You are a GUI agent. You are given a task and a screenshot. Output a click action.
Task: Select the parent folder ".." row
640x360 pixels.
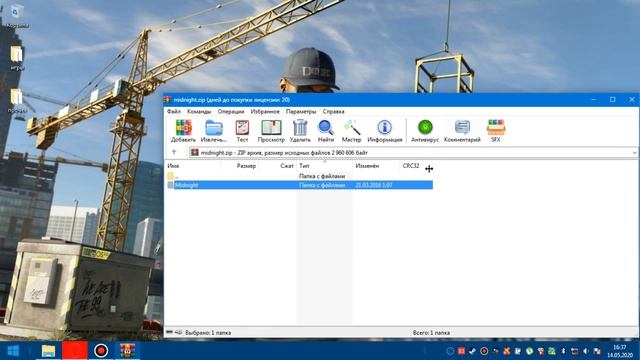click(x=300, y=176)
